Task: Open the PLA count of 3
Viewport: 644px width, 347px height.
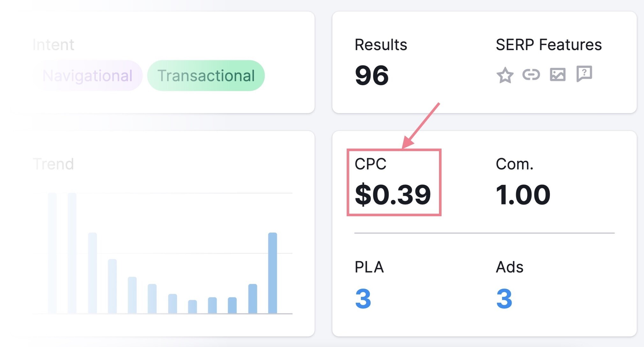Action: 363,299
